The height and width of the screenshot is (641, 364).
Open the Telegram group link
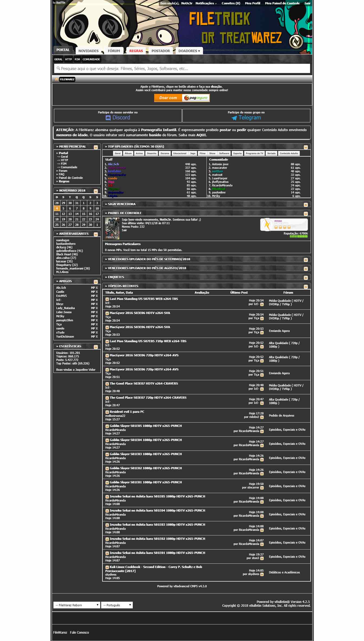tap(246, 118)
